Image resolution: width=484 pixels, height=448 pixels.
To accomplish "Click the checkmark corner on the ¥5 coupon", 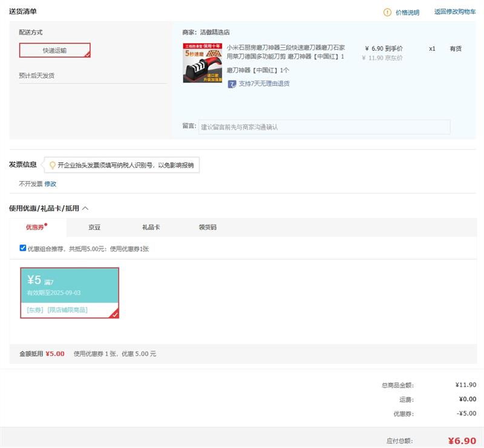I will click(x=114, y=314).
